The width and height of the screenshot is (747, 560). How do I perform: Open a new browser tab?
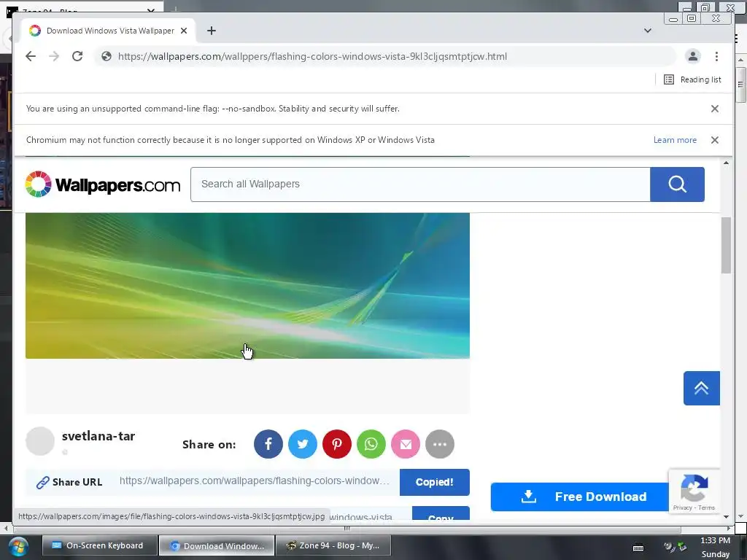pyautogui.click(x=212, y=31)
